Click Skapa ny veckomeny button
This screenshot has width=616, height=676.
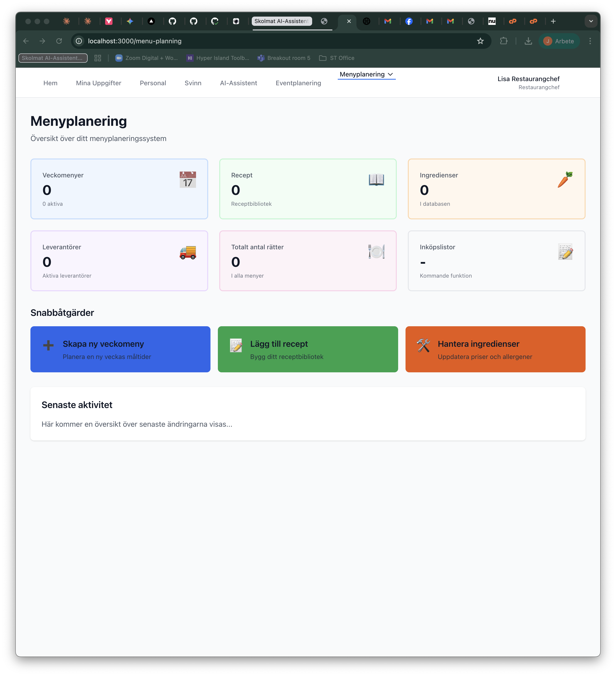tap(120, 349)
